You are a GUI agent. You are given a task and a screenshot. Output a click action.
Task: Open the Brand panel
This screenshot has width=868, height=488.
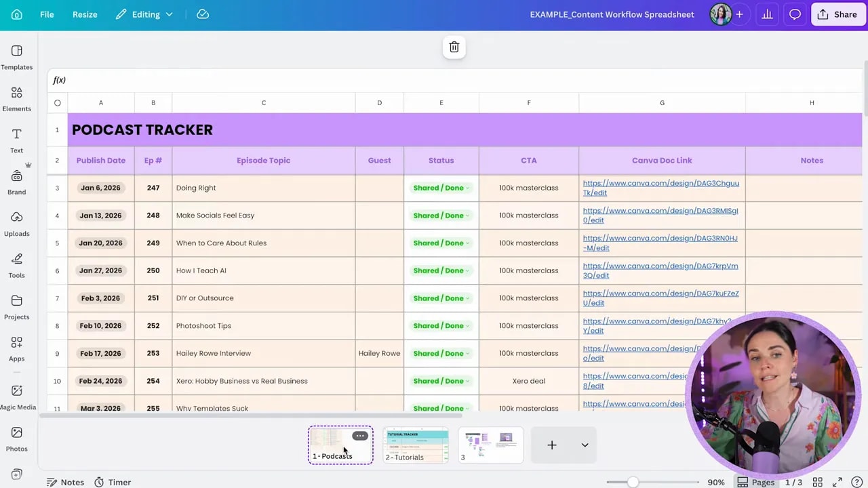click(x=17, y=182)
